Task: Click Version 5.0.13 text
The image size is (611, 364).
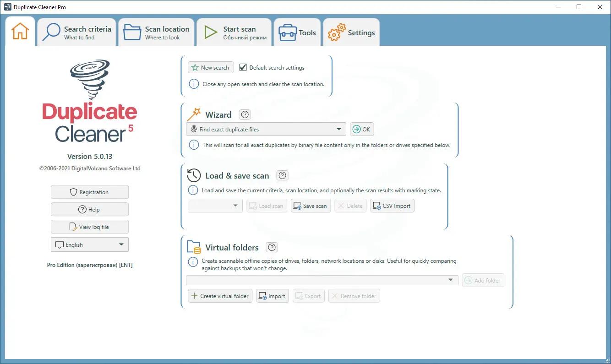Action: click(90, 156)
